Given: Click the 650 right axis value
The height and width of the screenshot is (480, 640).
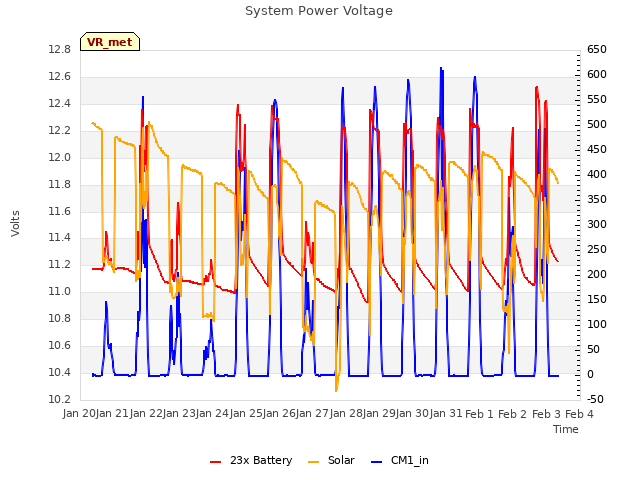Looking at the screenshot, I should tap(597, 50).
